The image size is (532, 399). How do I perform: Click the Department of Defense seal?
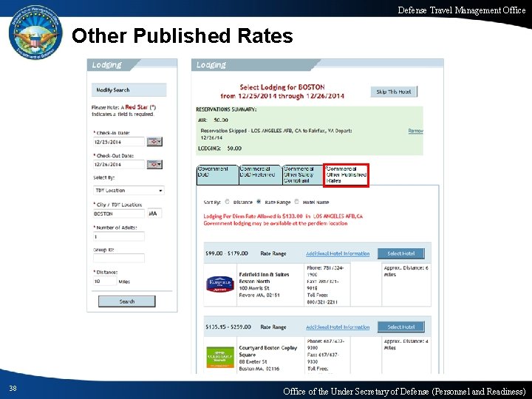click(x=35, y=33)
